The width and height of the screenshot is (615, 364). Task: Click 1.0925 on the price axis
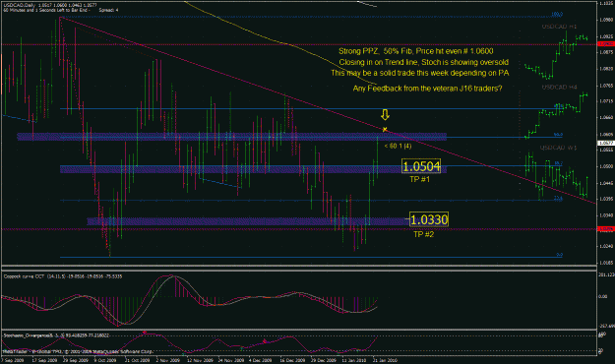606,36
